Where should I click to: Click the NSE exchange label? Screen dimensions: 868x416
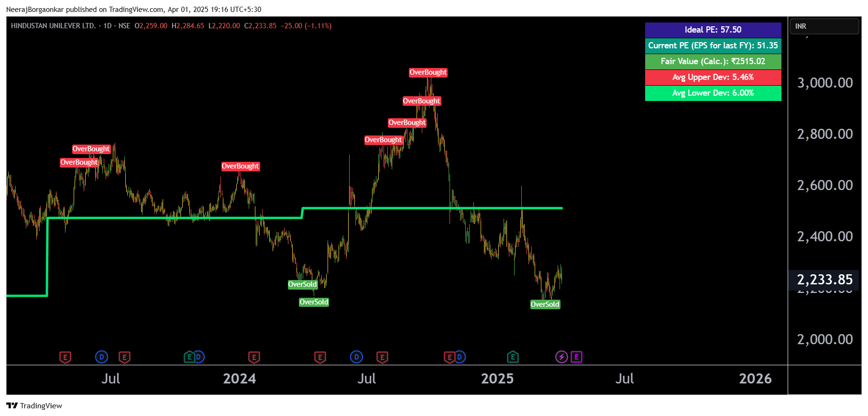click(x=124, y=26)
